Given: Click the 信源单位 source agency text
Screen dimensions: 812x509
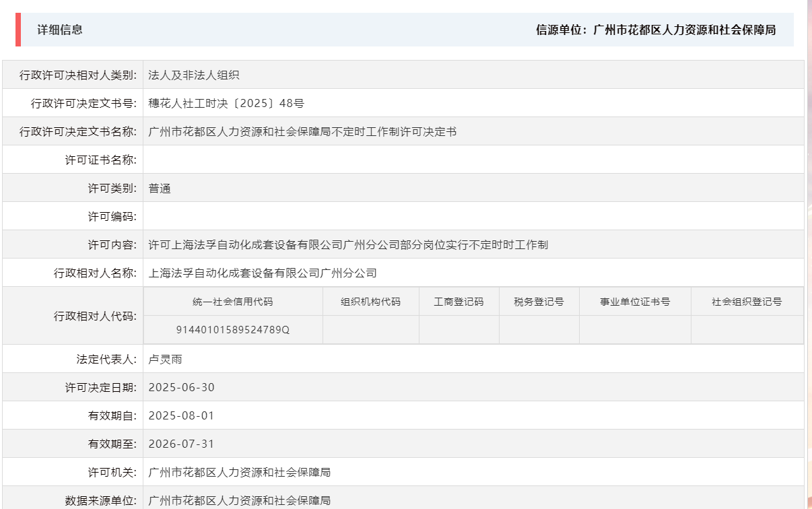Looking at the screenshot, I should [655, 30].
